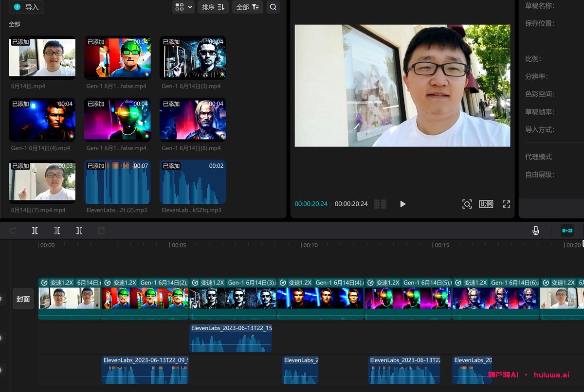The height and width of the screenshot is (392, 584).
Task: Click the teal current time display
Action: (x=310, y=204)
